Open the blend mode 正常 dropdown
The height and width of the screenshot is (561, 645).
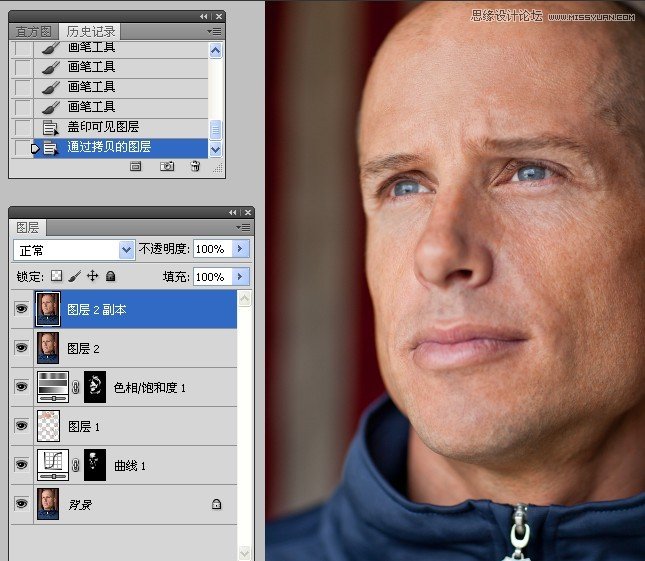(x=74, y=250)
